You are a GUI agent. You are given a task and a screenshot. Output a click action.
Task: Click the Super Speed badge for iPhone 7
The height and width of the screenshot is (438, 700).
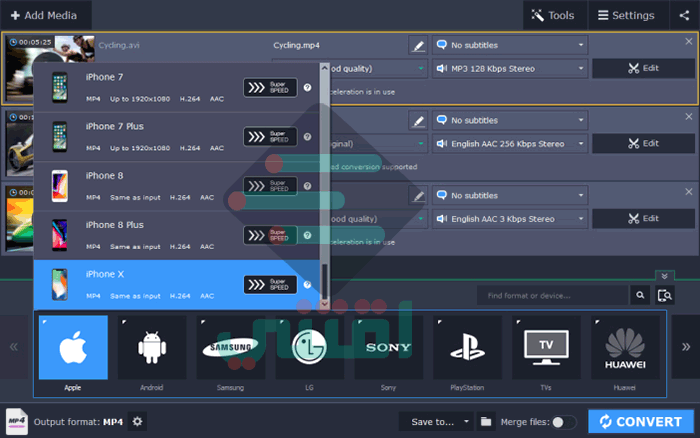coord(270,88)
